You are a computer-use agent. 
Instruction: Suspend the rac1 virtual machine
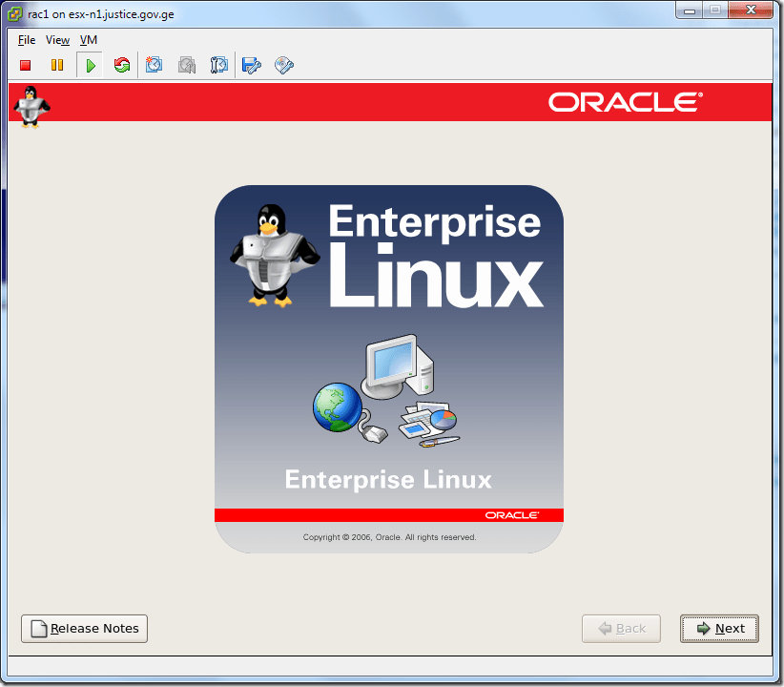57,65
